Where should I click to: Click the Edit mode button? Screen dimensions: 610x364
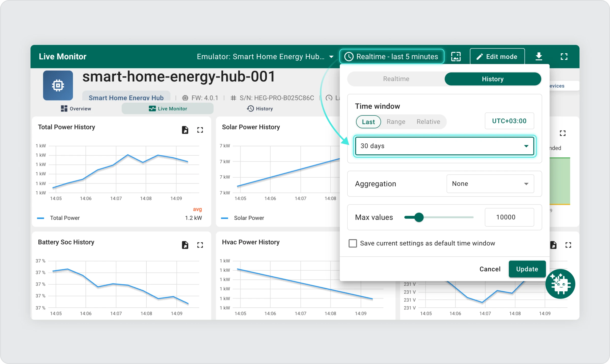497,56
